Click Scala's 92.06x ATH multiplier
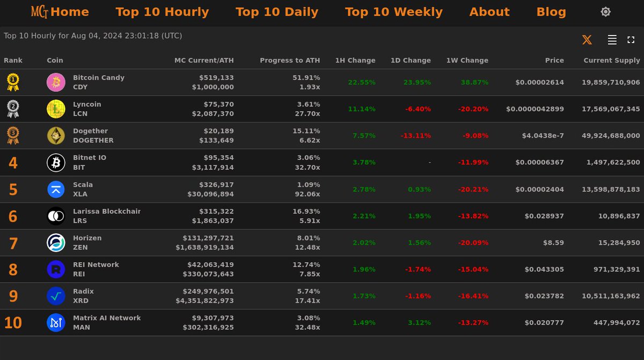Image resolution: width=644 pixels, height=360 pixels. coord(308,194)
